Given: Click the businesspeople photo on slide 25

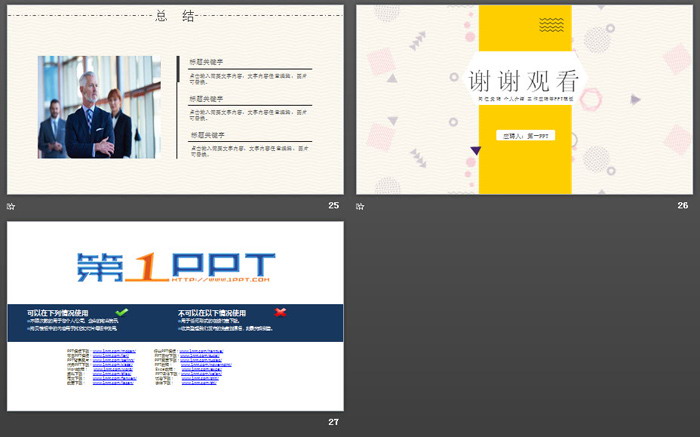Looking at the screenshot, I should tap(99, 107).
